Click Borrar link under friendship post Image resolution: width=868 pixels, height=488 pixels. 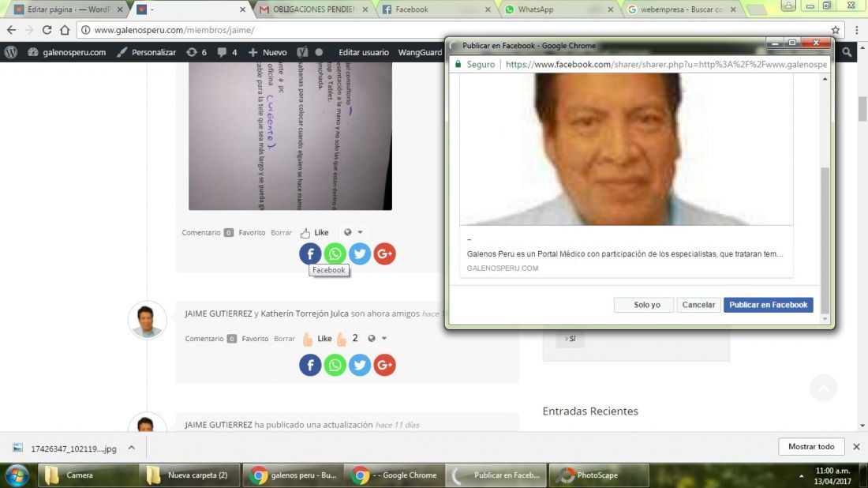click(285, 339)
